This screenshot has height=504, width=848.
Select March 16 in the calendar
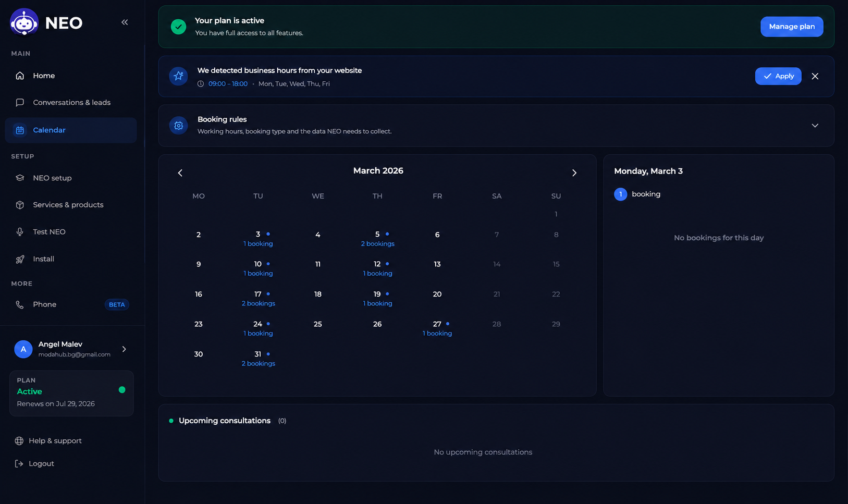(x=199, y=294)
